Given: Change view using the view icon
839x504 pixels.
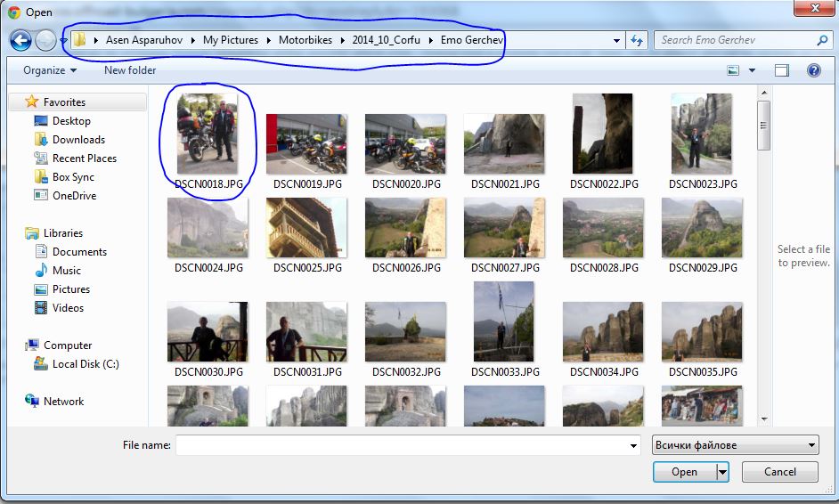Looking at the screenshot, I should (733, 70).
